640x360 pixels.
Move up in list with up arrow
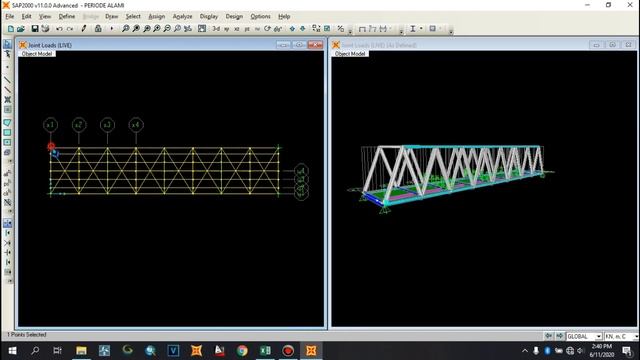292,29
